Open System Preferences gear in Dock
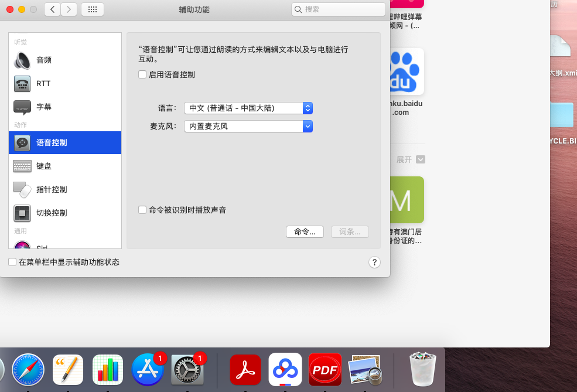 [187, 370]
